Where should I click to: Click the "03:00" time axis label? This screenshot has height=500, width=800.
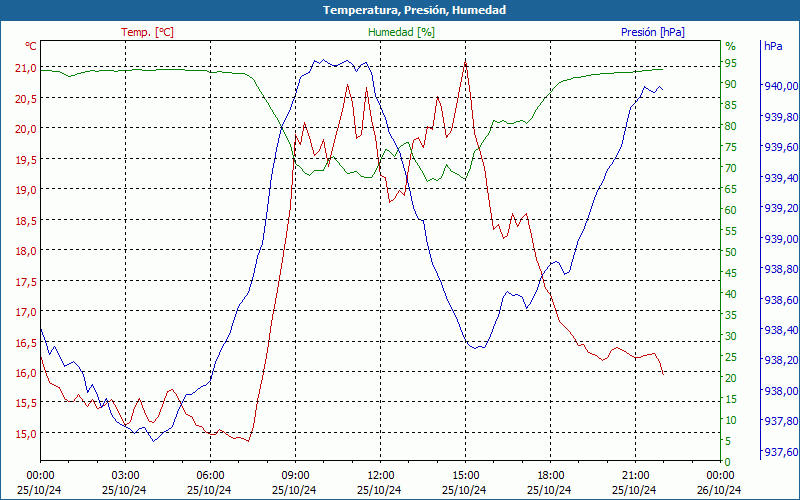pyautogui.click(x=125, y=476)
